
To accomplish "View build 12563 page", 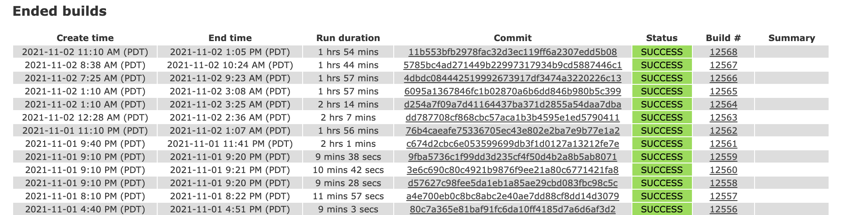I will pyautogui.click(x=723, y=118).
